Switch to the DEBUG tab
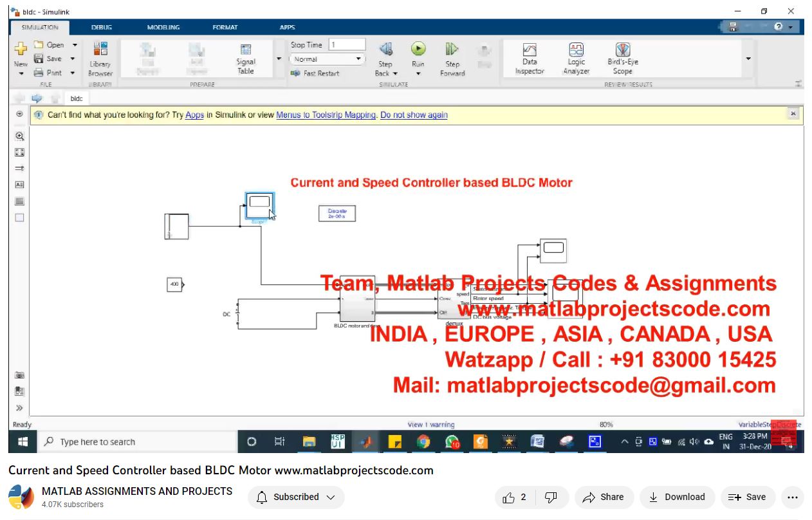Image resolution: width=812 pixels, height=520 pixels. [x=102, y=28]
